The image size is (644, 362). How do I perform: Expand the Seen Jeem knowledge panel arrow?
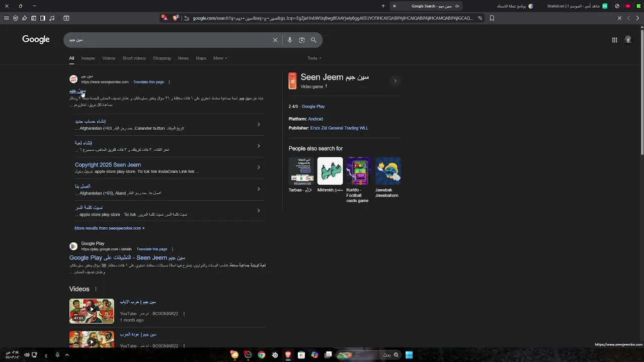pyautogui.click(x=395, y=80)
